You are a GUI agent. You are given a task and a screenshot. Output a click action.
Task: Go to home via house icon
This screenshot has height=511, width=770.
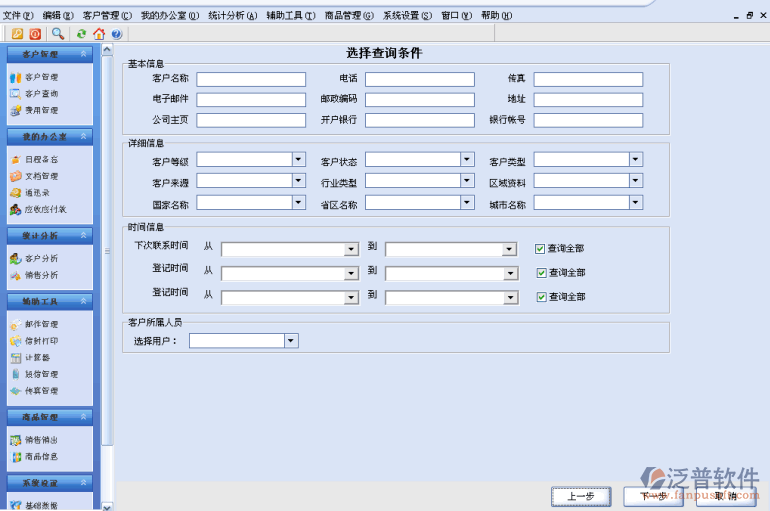point(99,33)
